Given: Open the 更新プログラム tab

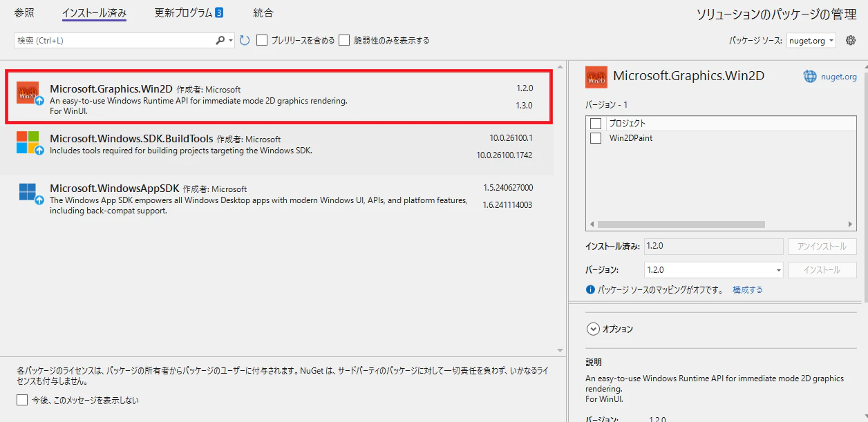Looking at the screenshot, I should point(183,12).
